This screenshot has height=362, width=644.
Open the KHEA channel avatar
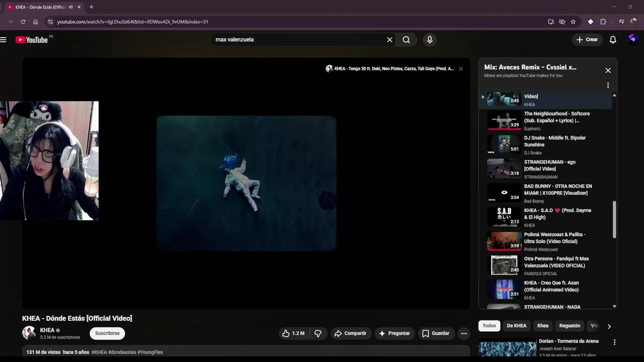pyautogui.click(x=29, y=333)
